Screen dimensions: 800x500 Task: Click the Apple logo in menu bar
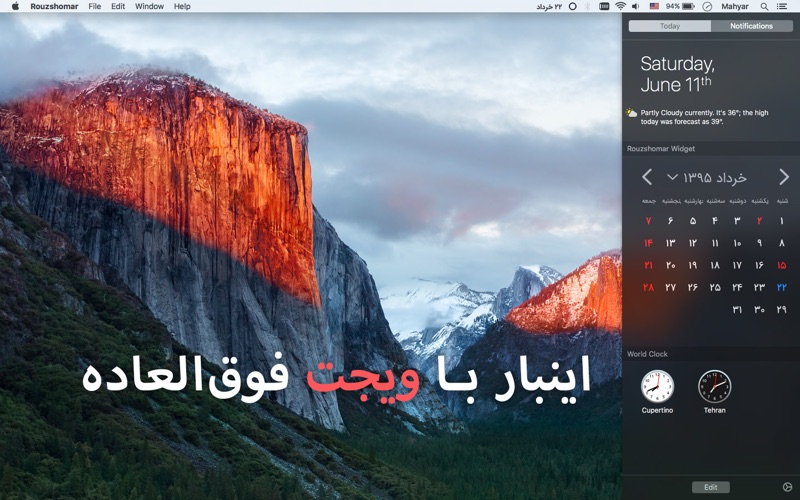pyautogui.click(x=15, y=6)
